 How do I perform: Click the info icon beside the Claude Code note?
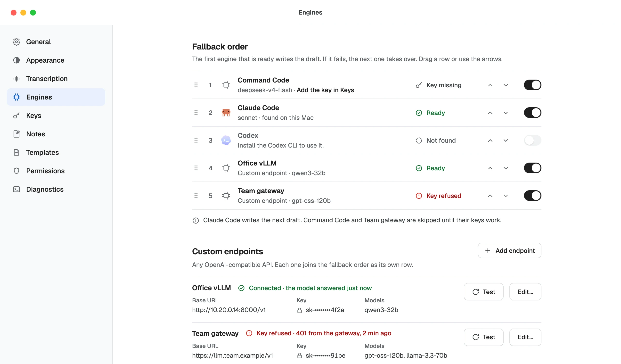[x=196, y=220]
